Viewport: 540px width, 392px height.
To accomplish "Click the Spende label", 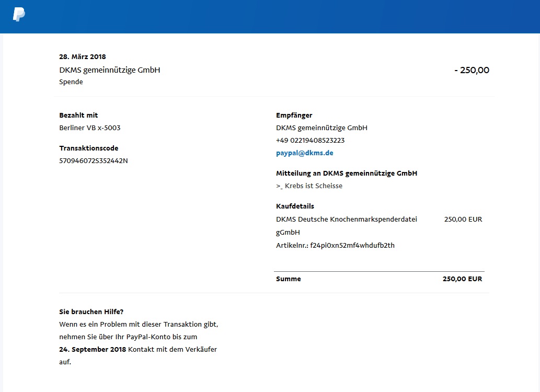I will (71, 82).
